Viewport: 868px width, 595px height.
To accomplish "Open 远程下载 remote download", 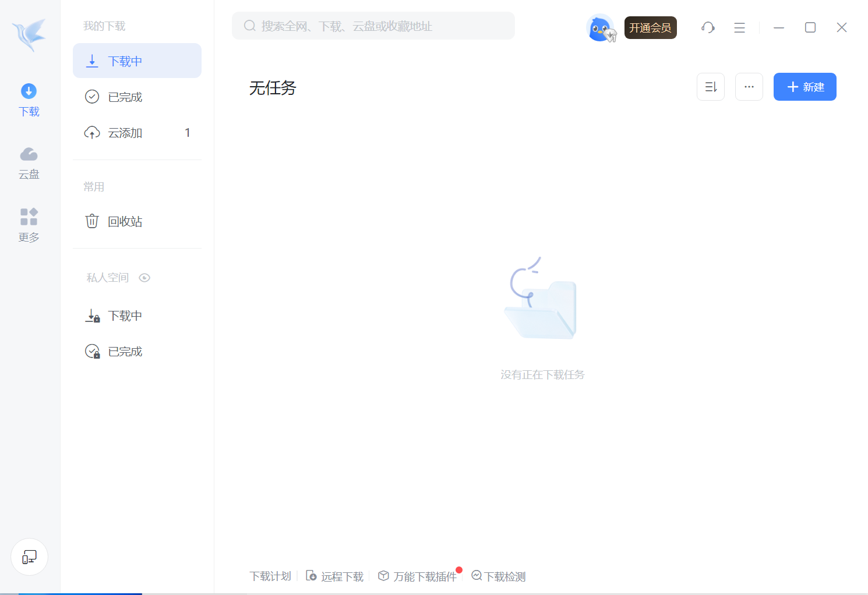I will click(335, 576).
